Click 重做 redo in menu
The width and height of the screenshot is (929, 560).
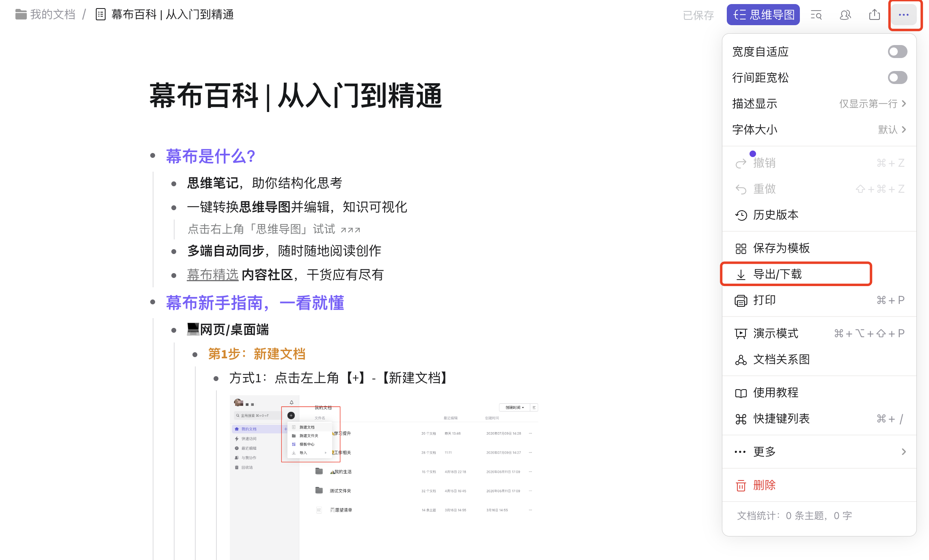tap(819, 189)
